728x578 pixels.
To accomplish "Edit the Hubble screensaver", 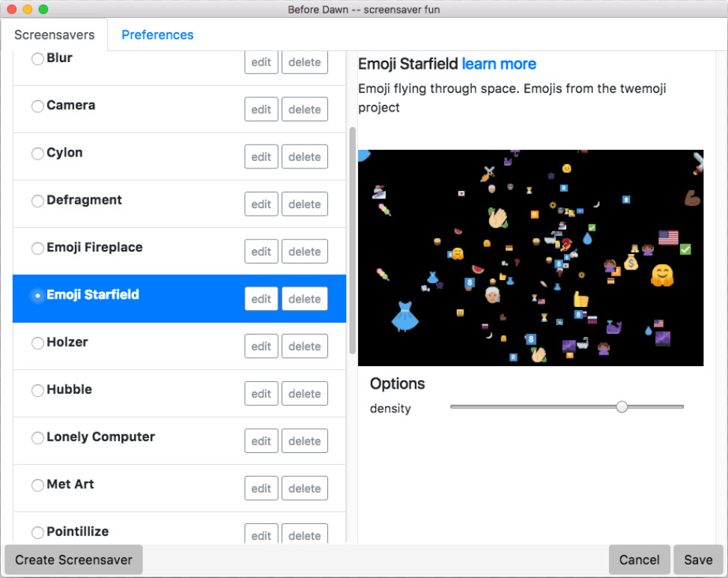I will (x=261, y=393).
